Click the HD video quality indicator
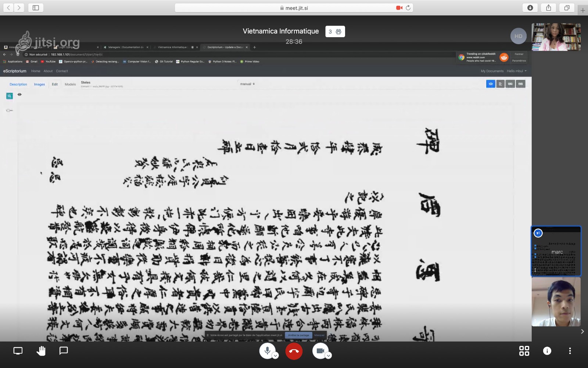The height and width of the screenshot is (368, 588). click(518, 36)
